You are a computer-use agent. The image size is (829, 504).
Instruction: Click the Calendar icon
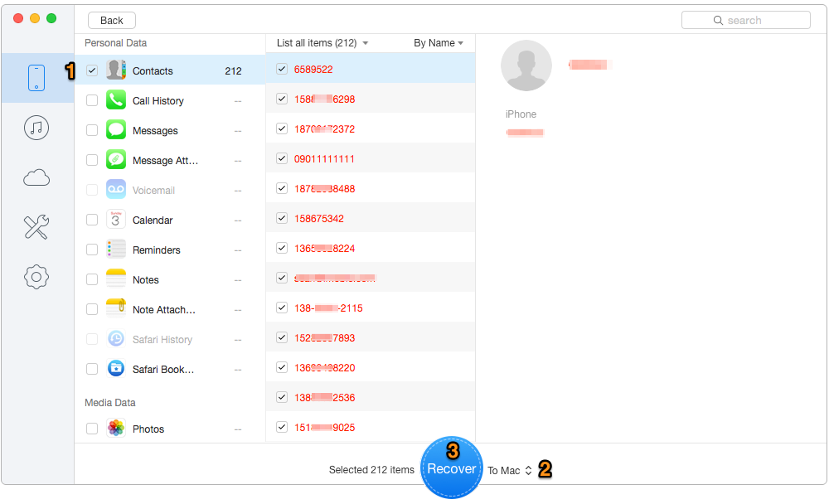pyautogui.click(x=116, y=219)
